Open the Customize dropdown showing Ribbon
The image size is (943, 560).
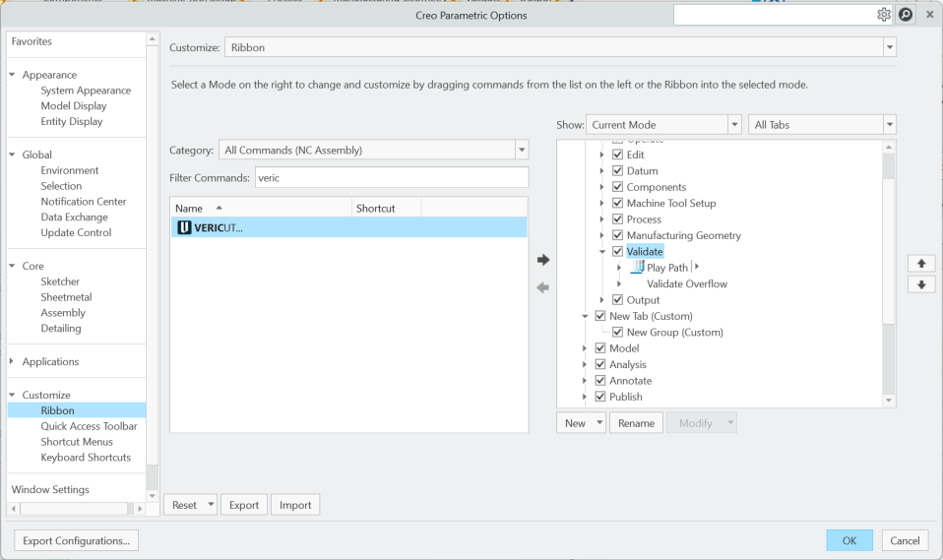[890, 47]
